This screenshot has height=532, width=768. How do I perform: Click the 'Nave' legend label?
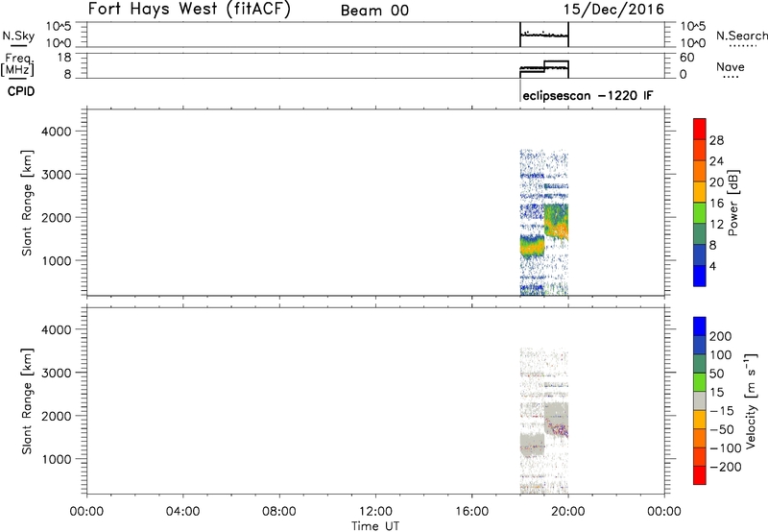tap(730, 67)
